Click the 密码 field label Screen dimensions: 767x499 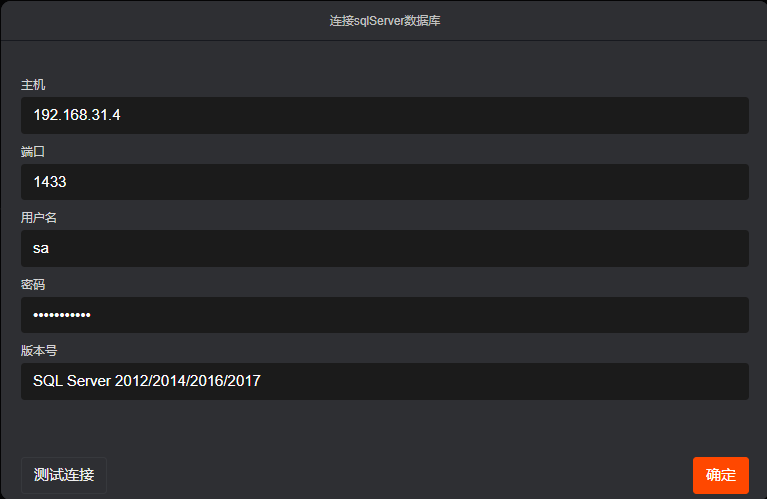[33, 284]
